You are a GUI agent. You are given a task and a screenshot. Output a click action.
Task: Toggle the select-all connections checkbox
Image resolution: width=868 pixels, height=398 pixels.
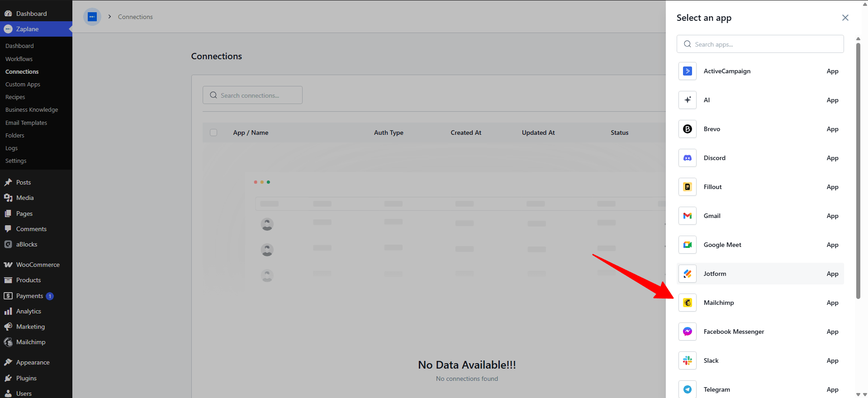point(213,133)
